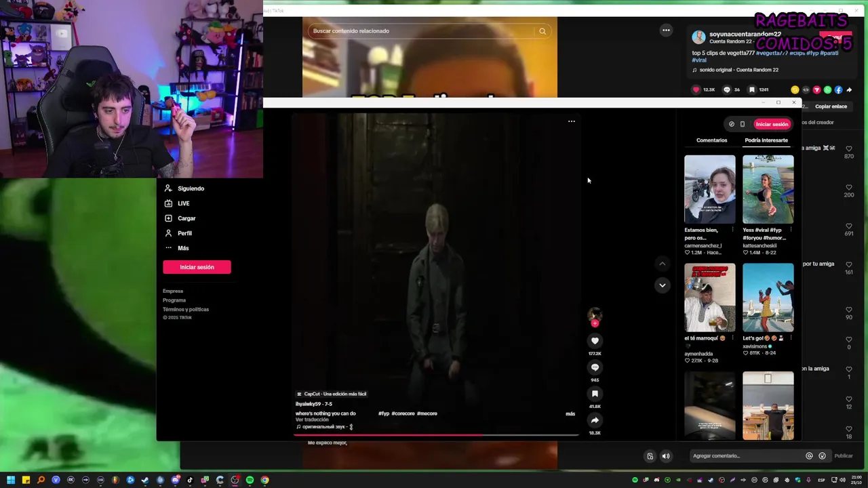Like the video with 177.2K likes
Image resolution: width=868 pixels, height=488 pixels.
tap(595, 341)
